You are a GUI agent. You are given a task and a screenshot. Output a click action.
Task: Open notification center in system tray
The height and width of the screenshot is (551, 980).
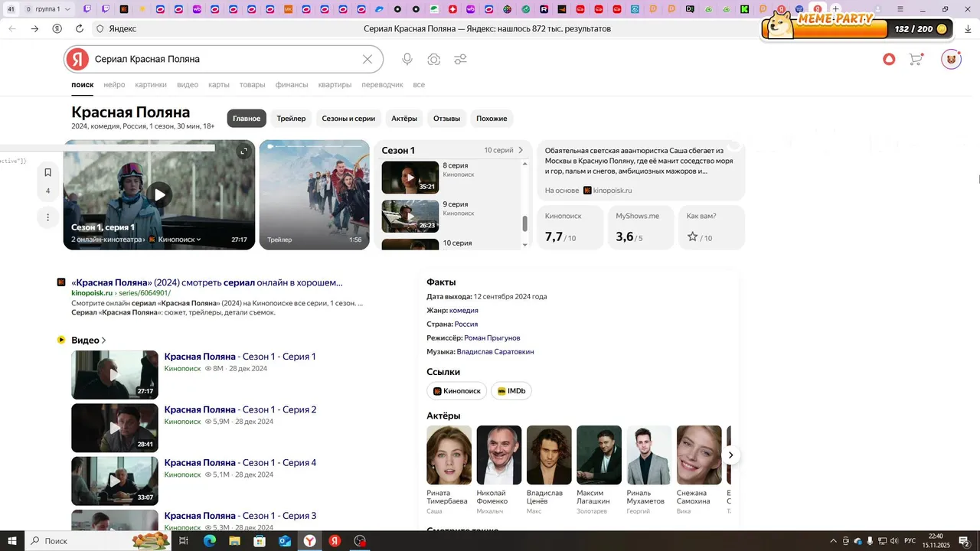coord(964,541)
